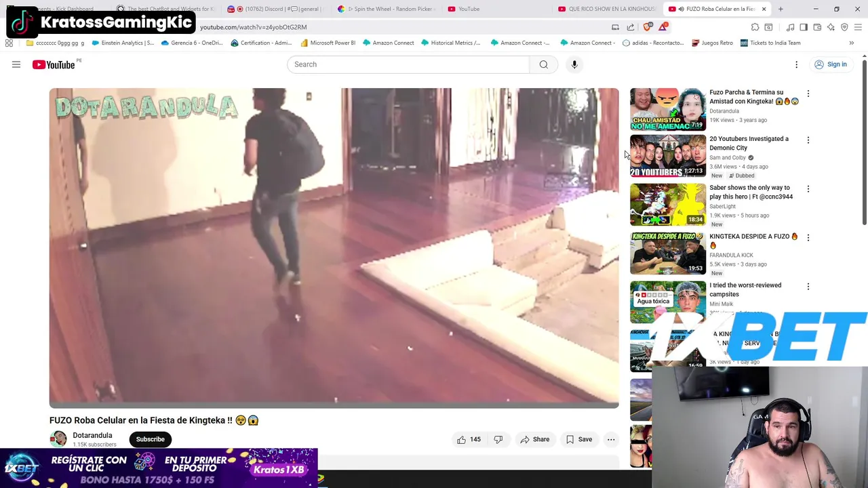Open the Microsoft Power BI bookmark
This screenshot has height=488, width=868.
tap(328, 43)
